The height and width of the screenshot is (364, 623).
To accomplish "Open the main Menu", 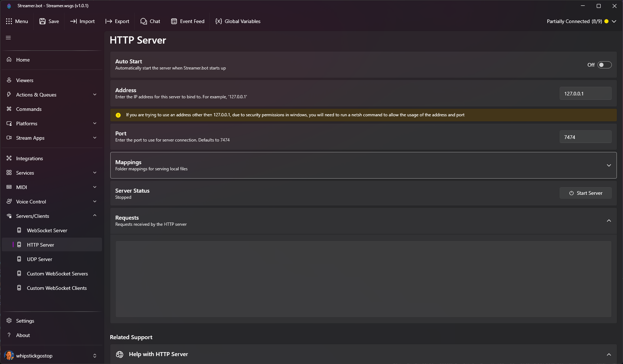I will [x=17, y=21].
